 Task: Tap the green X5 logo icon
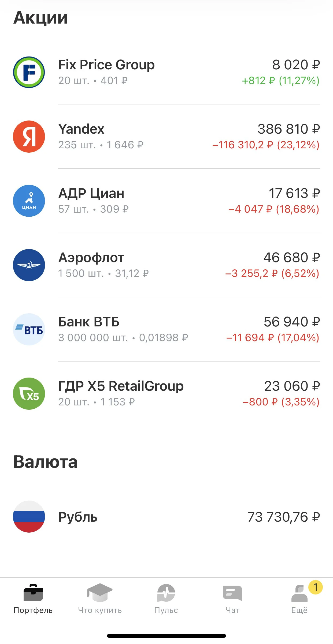pos(29,394)
